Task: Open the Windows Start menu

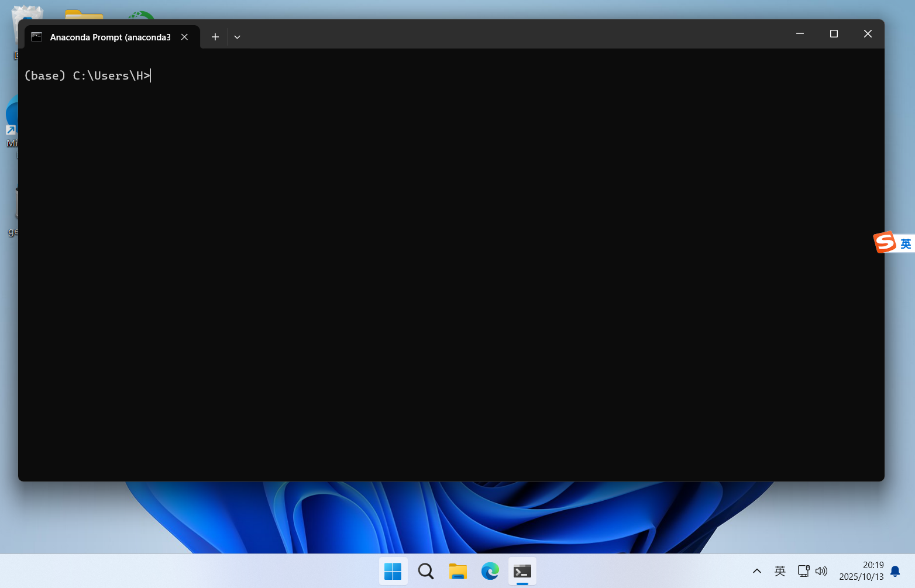Action: [393, 571]
